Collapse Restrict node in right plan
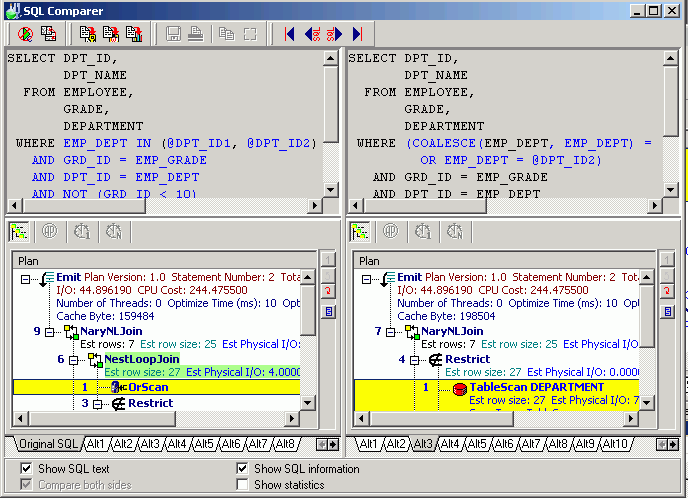688x499 pixels. click(415, 360)
